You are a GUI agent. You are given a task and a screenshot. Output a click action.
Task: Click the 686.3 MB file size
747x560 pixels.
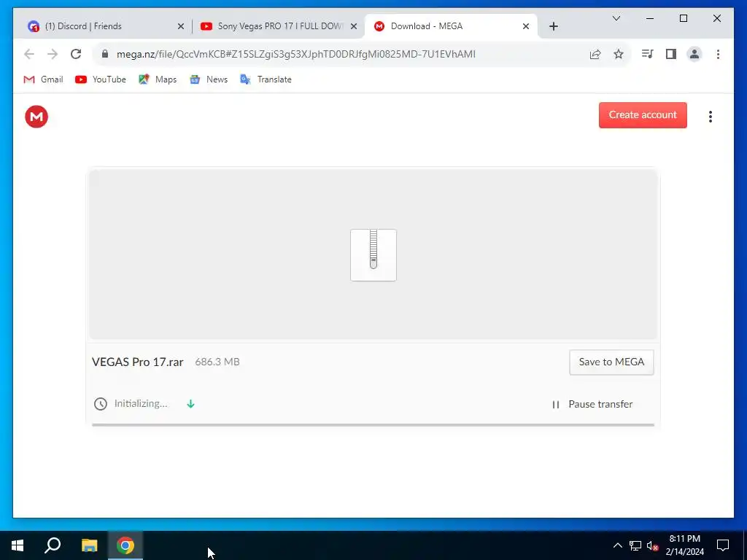pos(217,362)
